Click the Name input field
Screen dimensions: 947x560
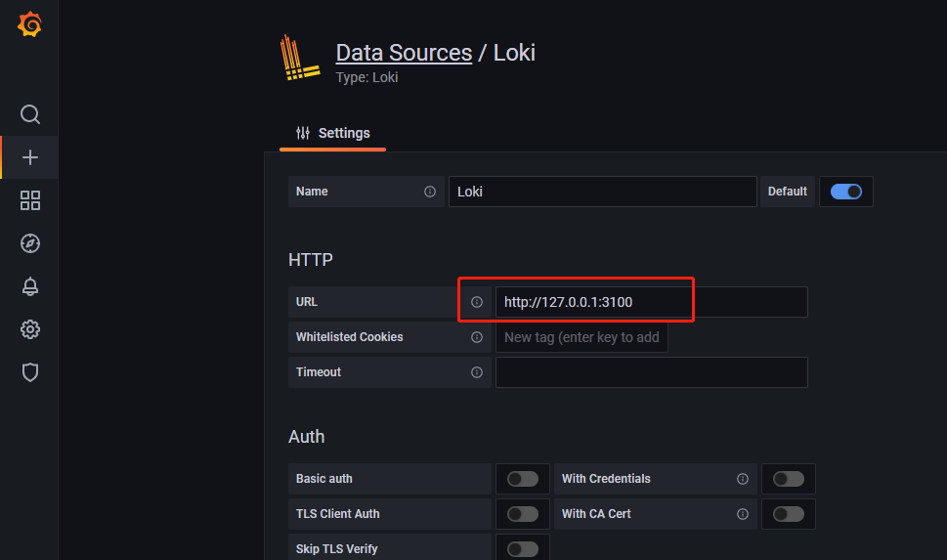(x=602, y=192)
